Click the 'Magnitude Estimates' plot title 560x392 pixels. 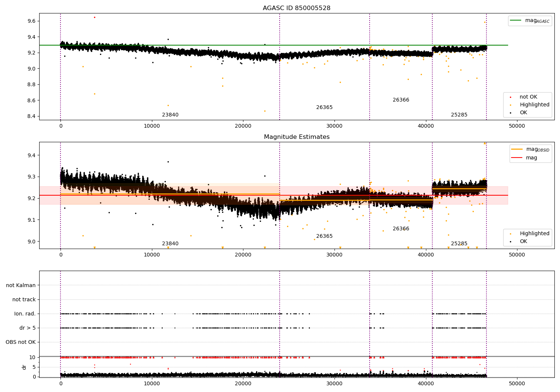296,137
